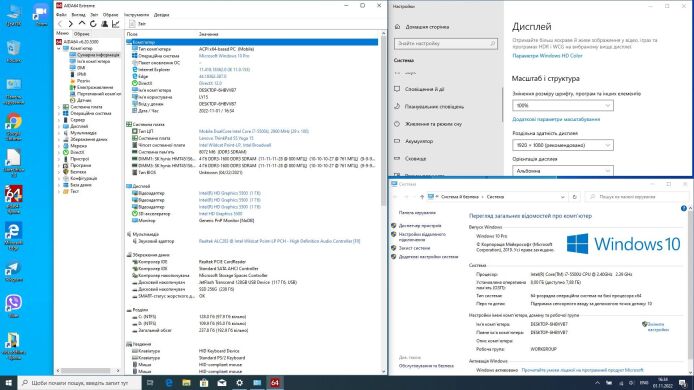Collapse the Комп'ютер tree node
This screenshot has width=694, height=390.
click(59, 48)
